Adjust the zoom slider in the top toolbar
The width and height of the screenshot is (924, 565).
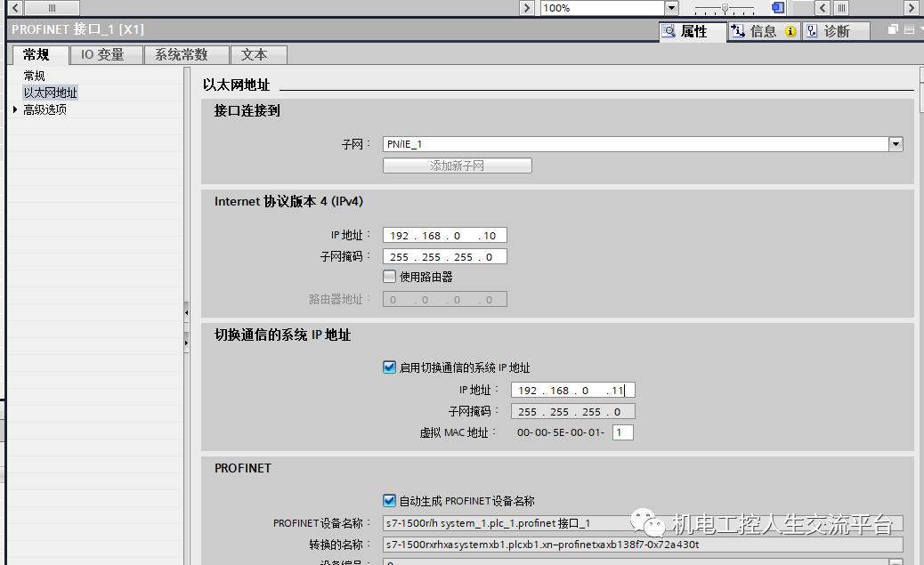coord(725,8)
